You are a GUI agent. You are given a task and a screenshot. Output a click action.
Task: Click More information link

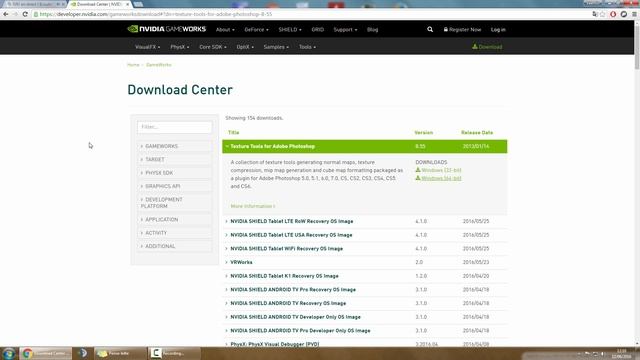click(253, 206)
